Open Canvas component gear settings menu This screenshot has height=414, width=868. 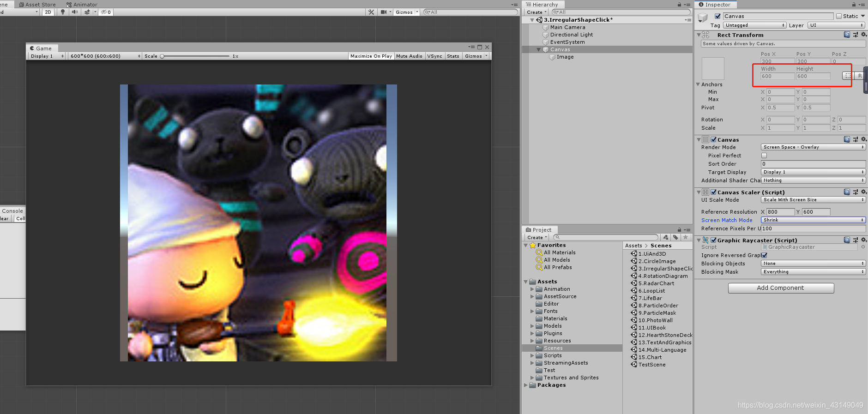coord(863,139)
